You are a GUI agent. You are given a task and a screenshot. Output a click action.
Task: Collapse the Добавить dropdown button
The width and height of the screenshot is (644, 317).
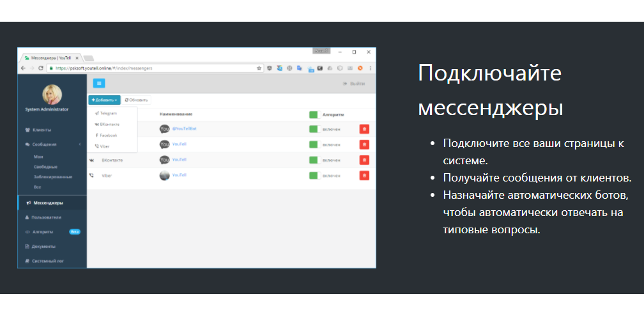coord(104,100)
